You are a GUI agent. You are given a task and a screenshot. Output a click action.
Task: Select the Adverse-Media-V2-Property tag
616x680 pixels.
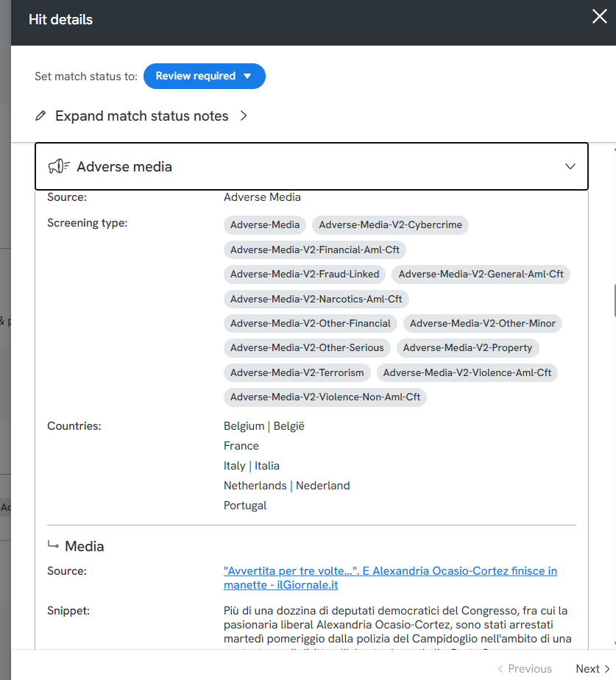point(467,348)
